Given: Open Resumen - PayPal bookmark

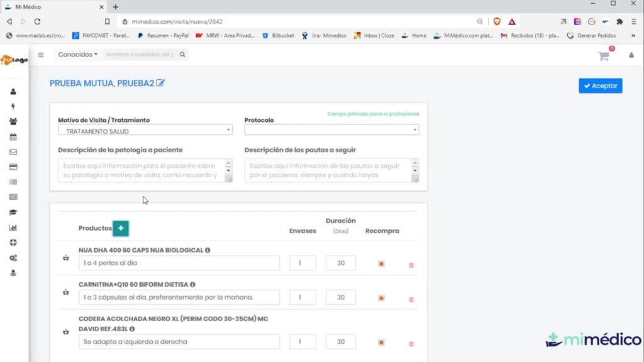Looking at the screenshot, I should tap(163, 36).
